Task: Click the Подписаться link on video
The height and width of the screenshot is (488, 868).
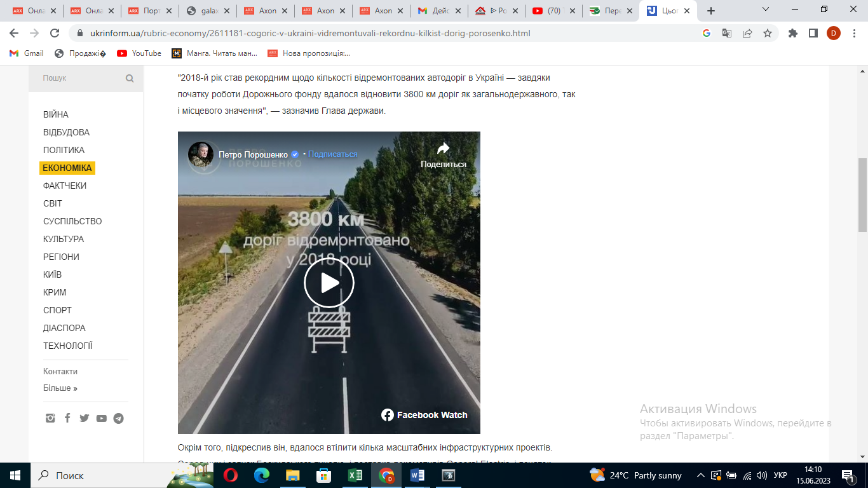Action: [333, 154]
